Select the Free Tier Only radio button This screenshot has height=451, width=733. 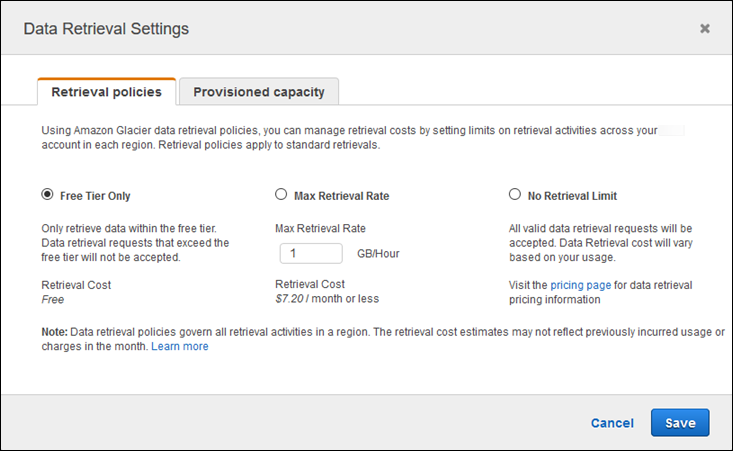click(x=47, y=195)
